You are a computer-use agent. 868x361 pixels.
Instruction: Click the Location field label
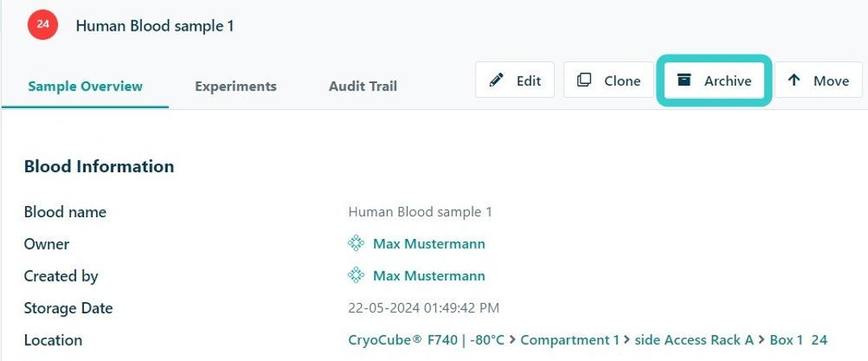pos(53,340)
